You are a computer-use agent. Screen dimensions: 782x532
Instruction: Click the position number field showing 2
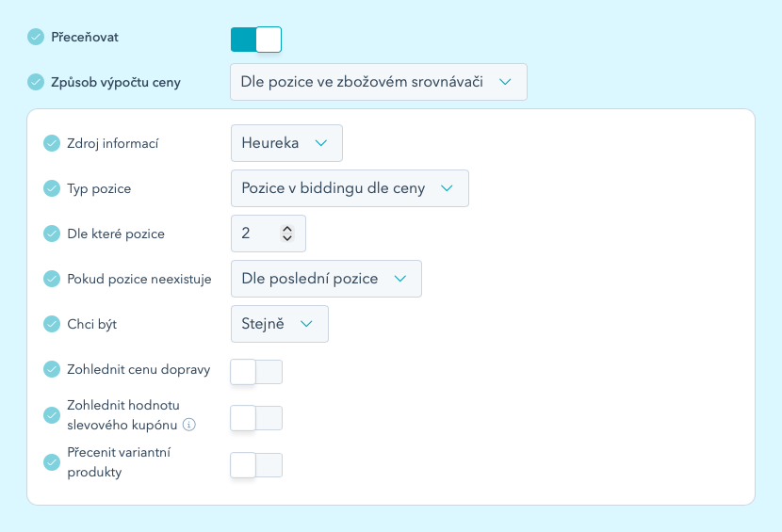tap(269, 234)
